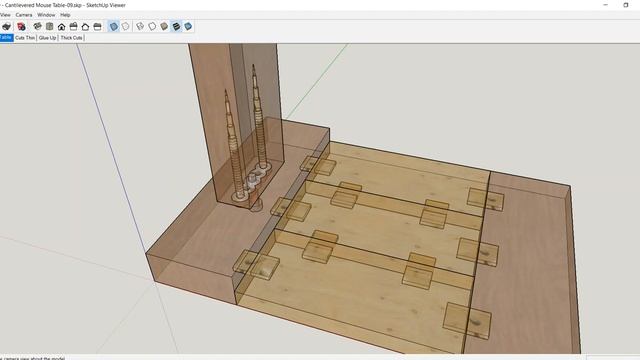This screenshot has height=360, width=640.
Task: Choose Monochrome face style icon
Action: [188, 27]
